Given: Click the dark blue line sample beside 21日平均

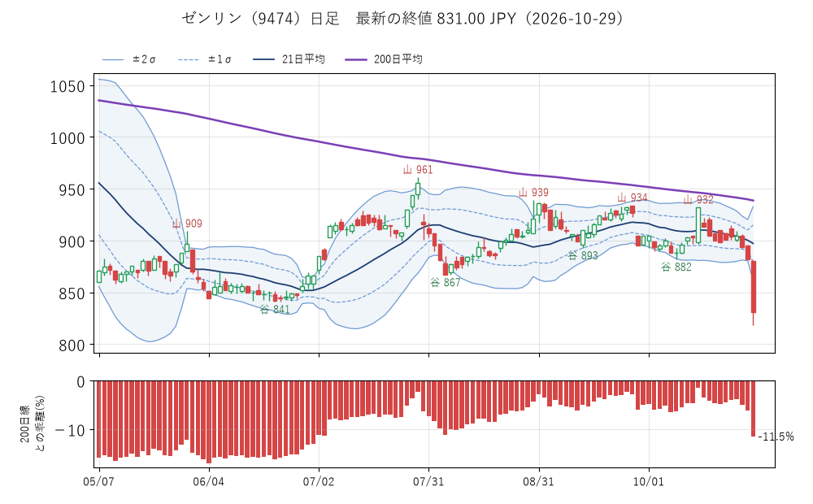Looking at the screenshot, I should (x=264, y=60).
